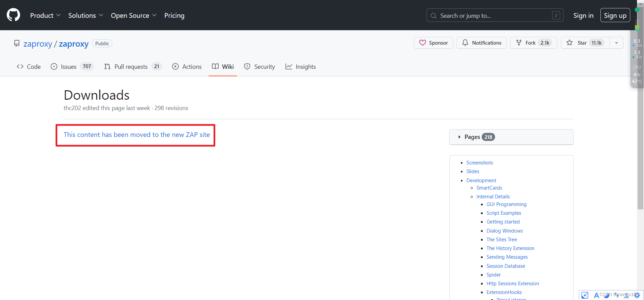Switch to the Security tab
The width and height of the screenshot is (644, 300).
(x=260, y=66)
